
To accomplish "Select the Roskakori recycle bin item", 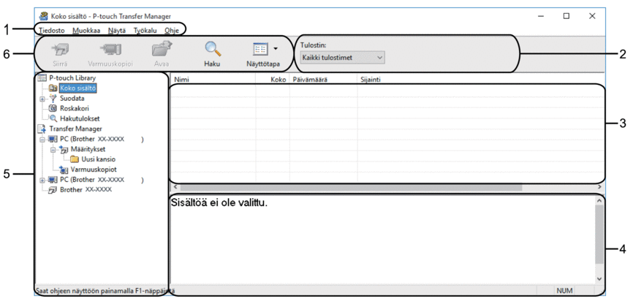I will coord(74,108).
